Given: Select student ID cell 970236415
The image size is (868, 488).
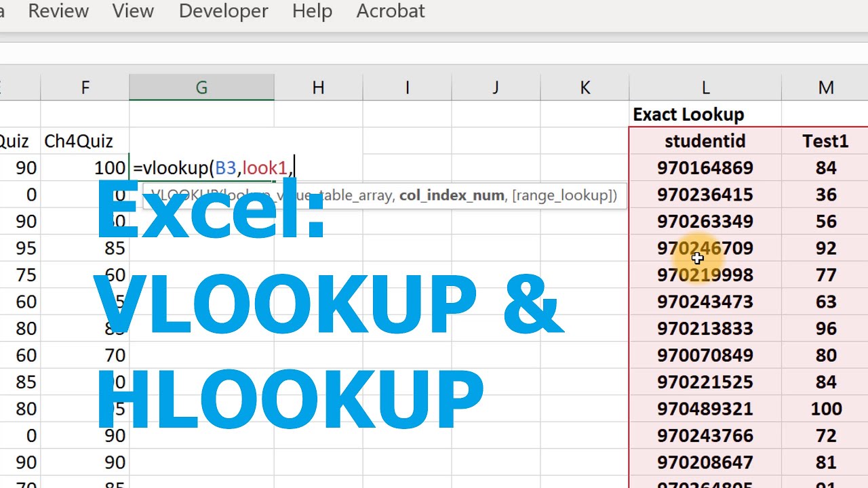Looking at the screenshot, I should (705, 195).
